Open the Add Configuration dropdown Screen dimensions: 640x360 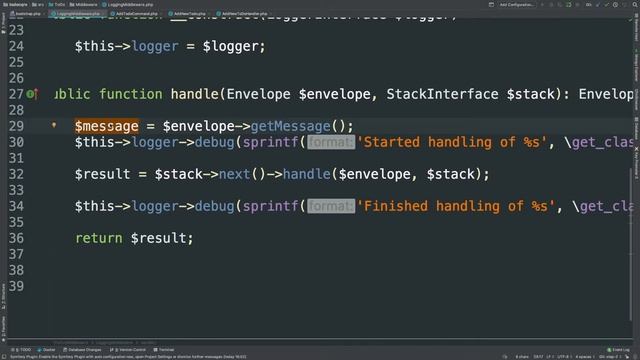coord(516,4)
